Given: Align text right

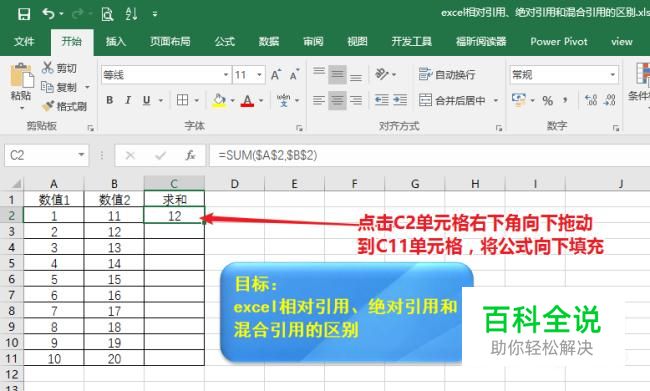Looking at the screenshot, I should click(356, 100).
